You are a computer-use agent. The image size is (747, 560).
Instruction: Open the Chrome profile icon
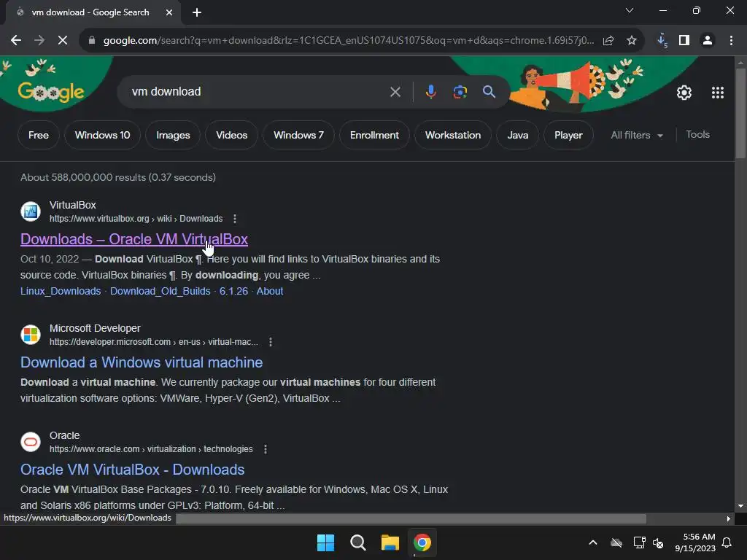tap(708, 41)
